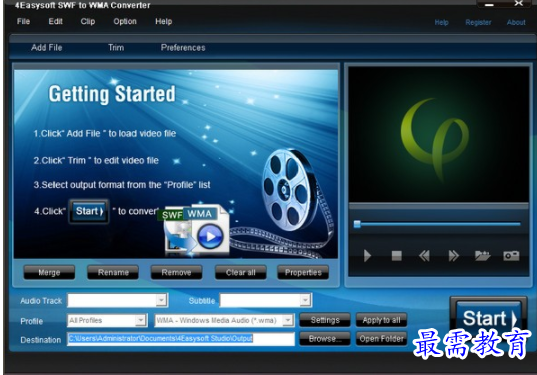Open the Help menu in menu bar
Image resolution: width=537 pixels, height=375 pixels.
pos(163,22)
